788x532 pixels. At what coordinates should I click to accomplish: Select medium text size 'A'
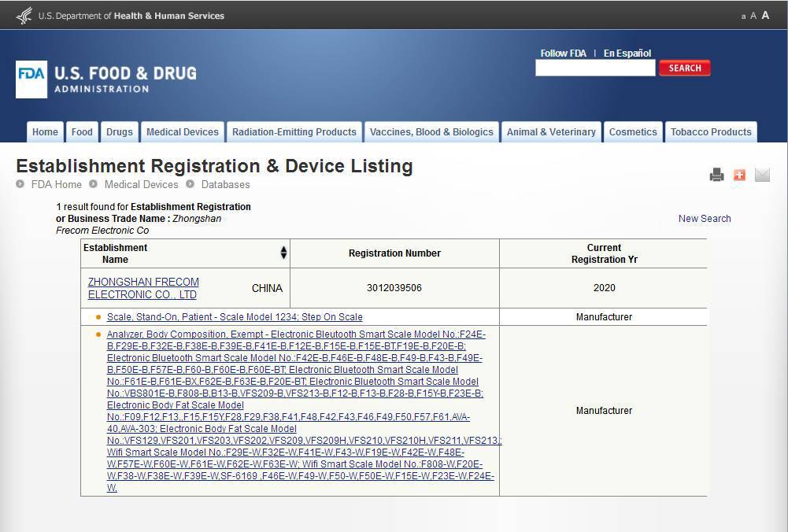(753, 16)
